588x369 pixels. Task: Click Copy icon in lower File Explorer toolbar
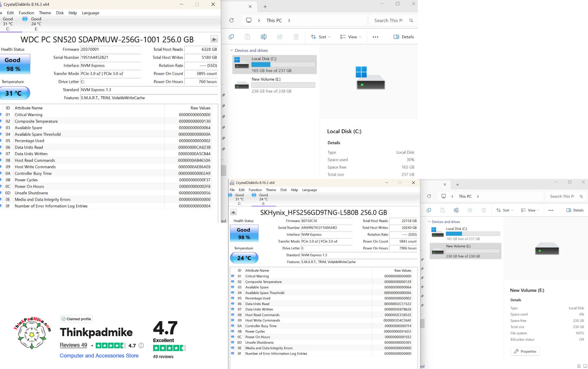coord(429,210)
